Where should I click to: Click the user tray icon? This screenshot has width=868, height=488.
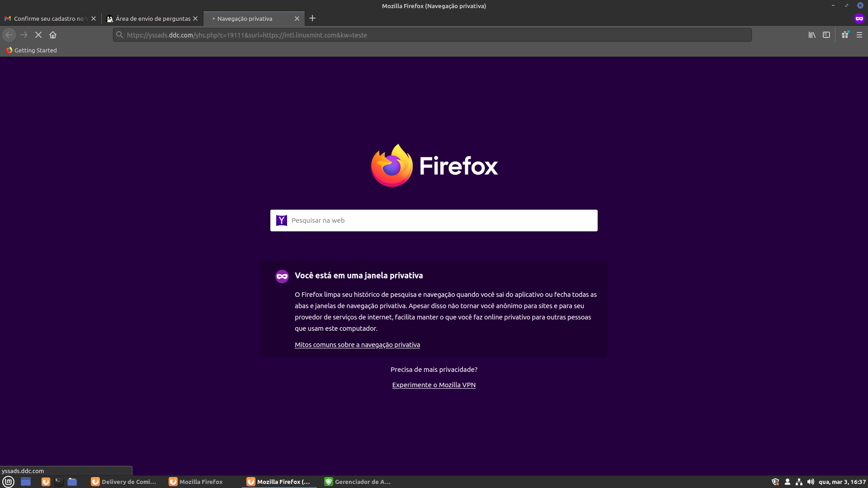tap(788, 482)
